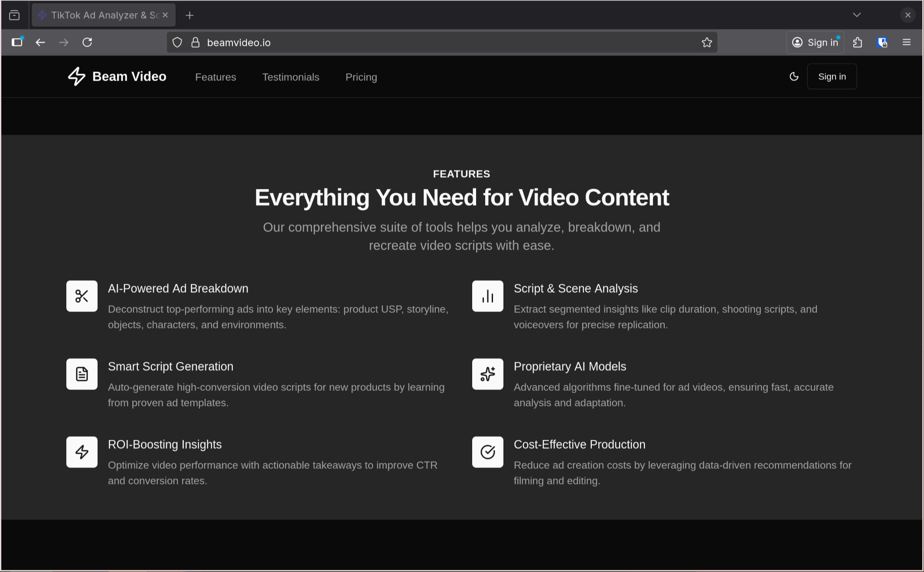Click the 'FEATURES' section label
Viewport: 924px width, 572px height.
coord(461,174)
